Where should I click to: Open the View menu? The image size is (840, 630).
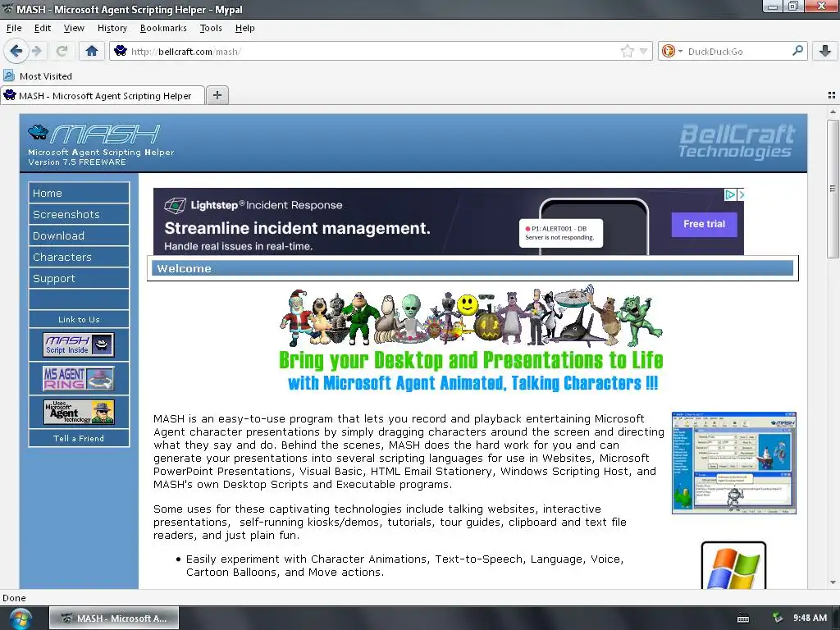coord(74,28)
